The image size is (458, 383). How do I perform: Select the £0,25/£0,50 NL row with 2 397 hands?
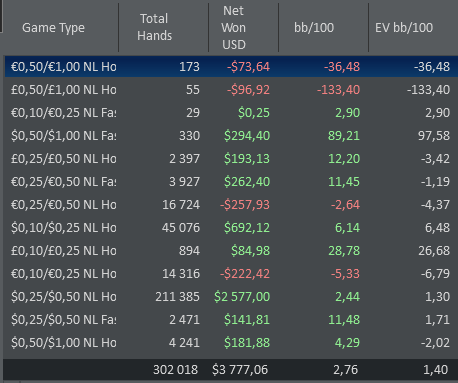pyautogui.click(x=231, y=159)
